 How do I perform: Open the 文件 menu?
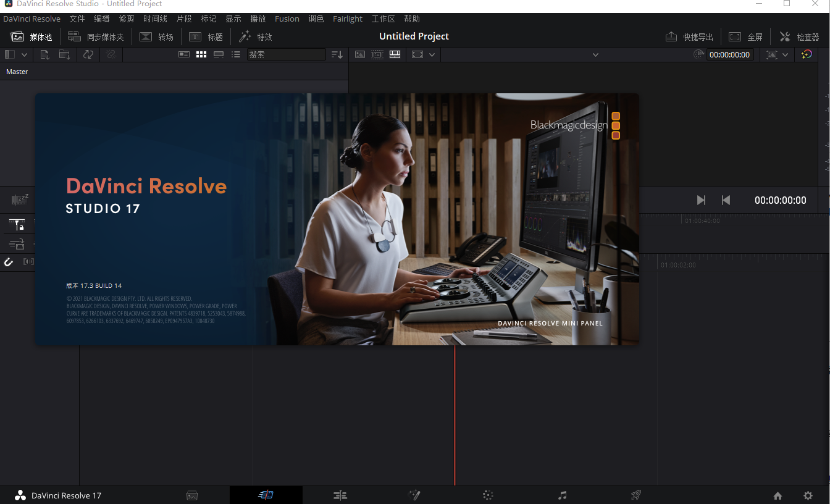pyautogui.click(x=77, y=19)
